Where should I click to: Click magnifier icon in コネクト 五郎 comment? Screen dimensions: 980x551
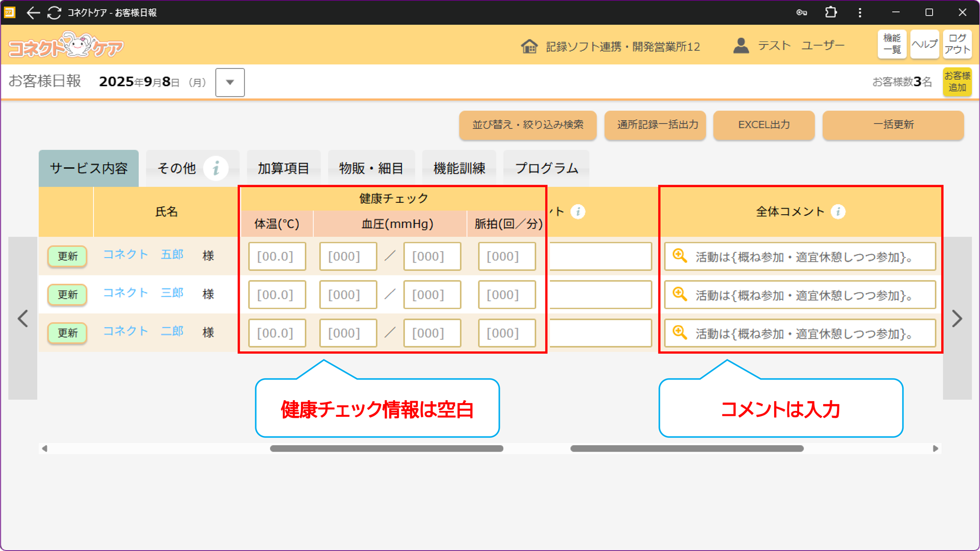(x=680, y=256)
